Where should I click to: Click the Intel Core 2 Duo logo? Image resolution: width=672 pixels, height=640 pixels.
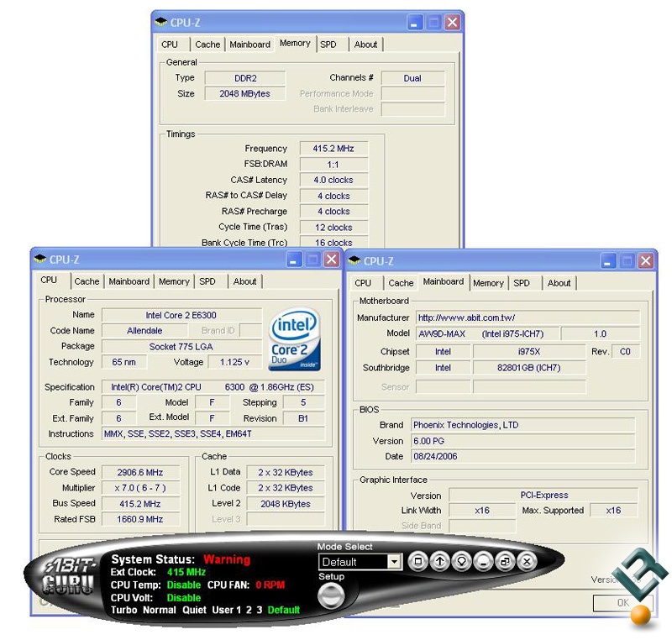[x=295, y=339]
